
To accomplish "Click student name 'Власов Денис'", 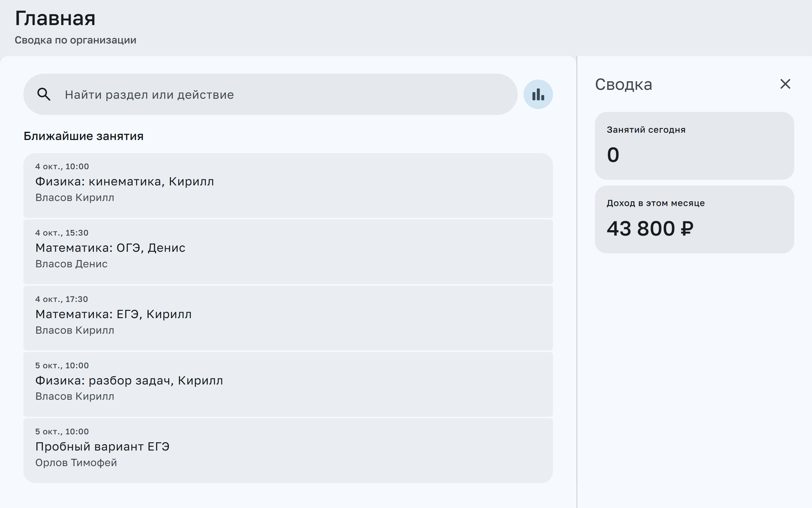I will (x=71, y=264).
